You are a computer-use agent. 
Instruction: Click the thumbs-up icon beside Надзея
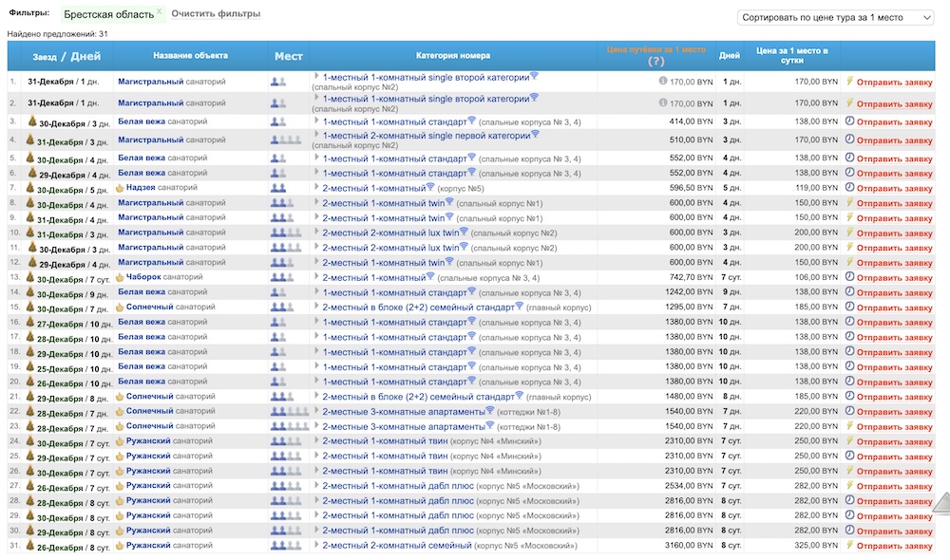pos(120,188)
